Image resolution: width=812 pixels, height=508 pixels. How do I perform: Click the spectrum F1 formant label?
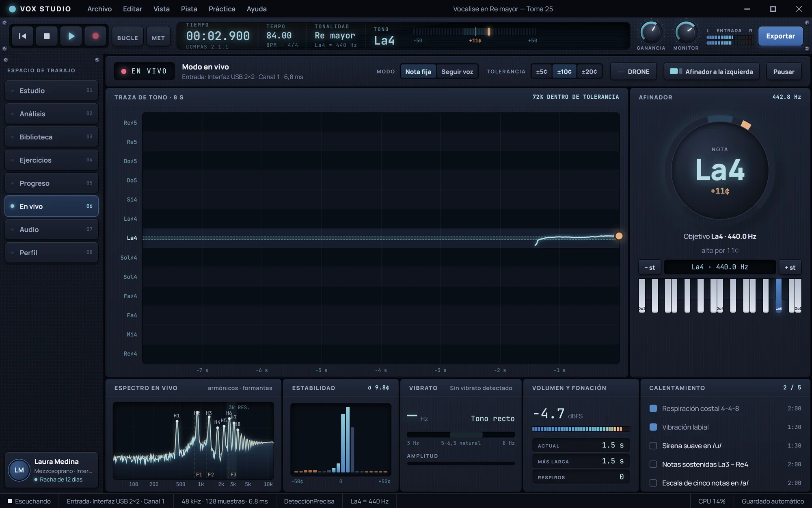199,475
